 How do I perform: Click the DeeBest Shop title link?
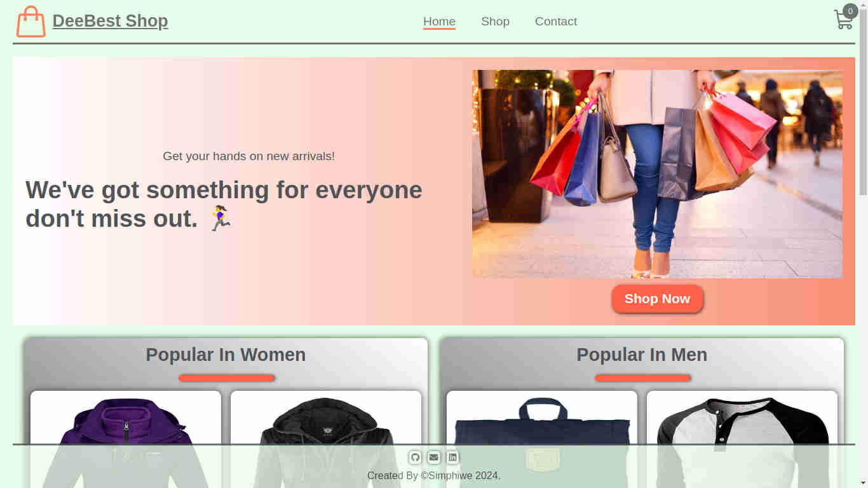pyautogui.click(x=110, y=21)
